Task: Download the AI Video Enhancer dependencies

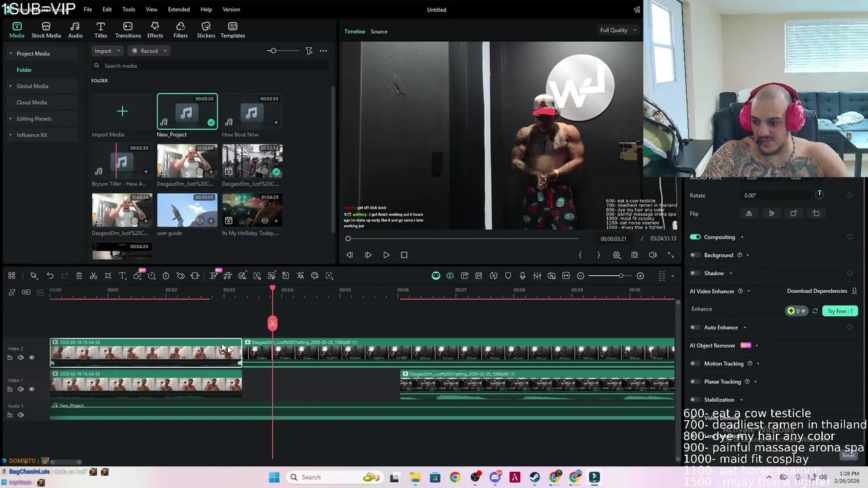Action: coord(854,291)
